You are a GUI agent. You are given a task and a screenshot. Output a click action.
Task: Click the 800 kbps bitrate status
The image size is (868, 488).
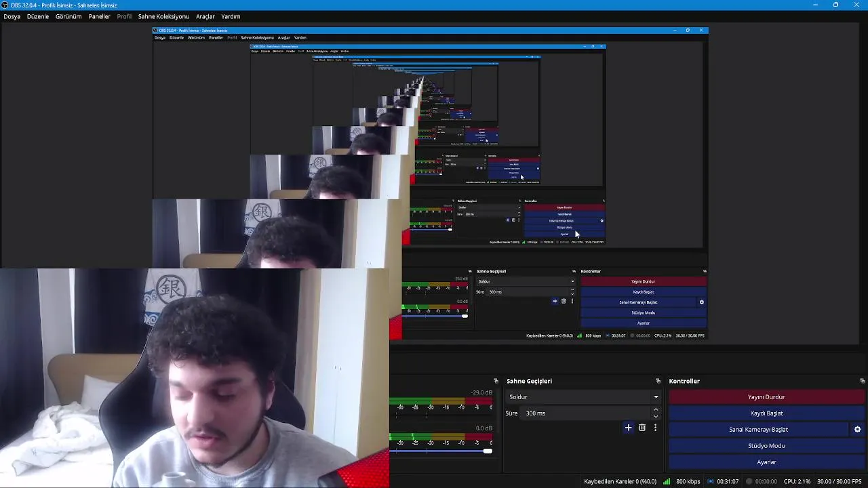click(688, 481)
